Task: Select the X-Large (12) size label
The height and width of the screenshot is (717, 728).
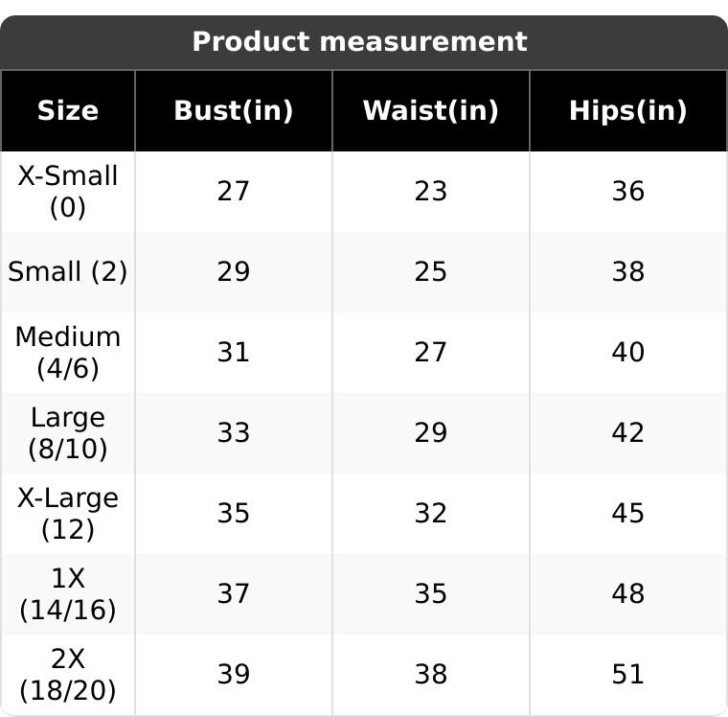Action: pyautogui.click(x=68, y=514)
